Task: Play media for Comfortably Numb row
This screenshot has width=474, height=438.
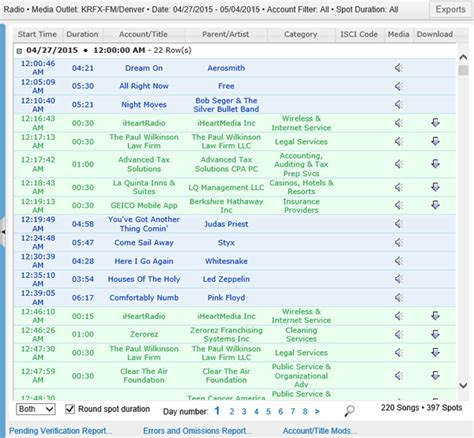Action: tap(399, 298)
